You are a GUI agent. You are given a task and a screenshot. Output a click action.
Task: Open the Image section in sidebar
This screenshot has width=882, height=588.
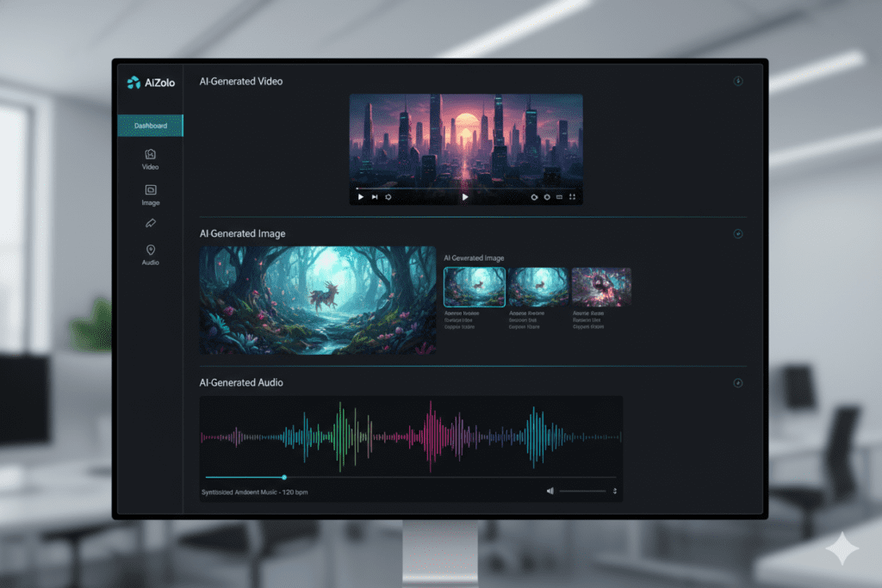[151, 194]
